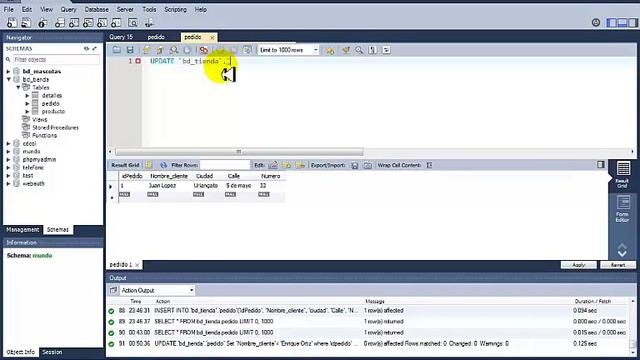The width and height of the screenshot is (640, 360).
Task: Click the reconnect to DBMS toolbar icon
Action: [x=149, y=23]
